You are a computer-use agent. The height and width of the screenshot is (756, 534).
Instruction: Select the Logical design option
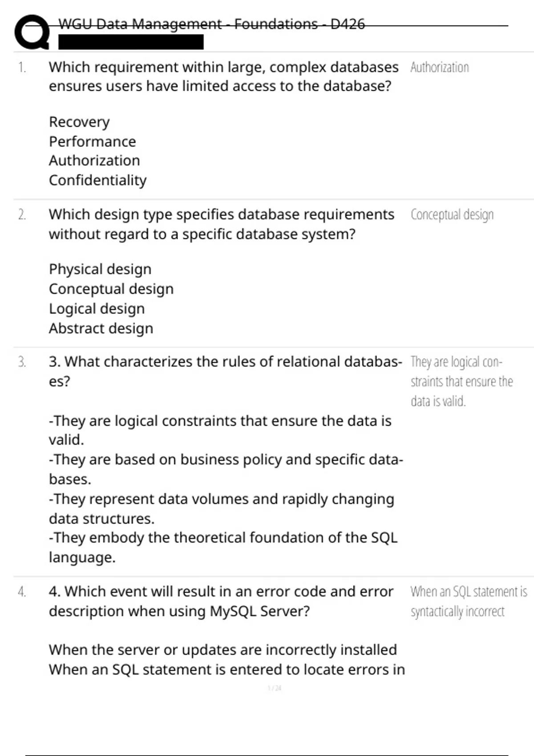[x=97, y=309]
